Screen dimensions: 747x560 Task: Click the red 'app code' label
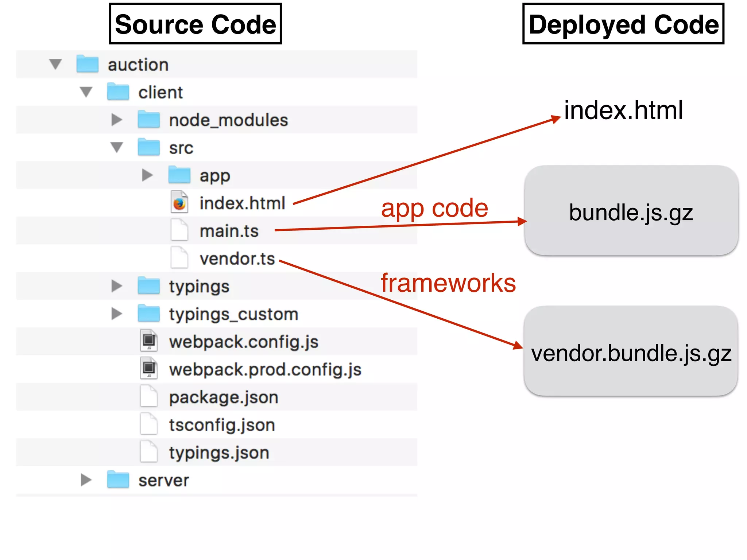(x=434, y=209)
